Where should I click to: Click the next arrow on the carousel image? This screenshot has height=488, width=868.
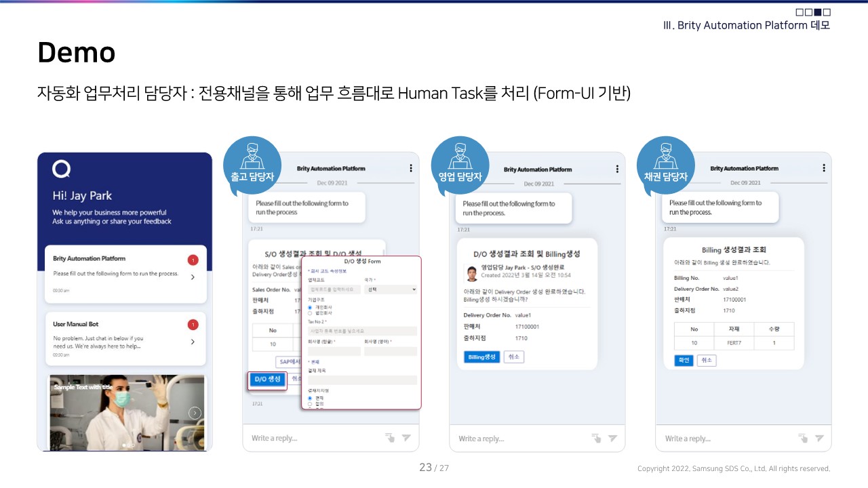(x=195, y=413)
